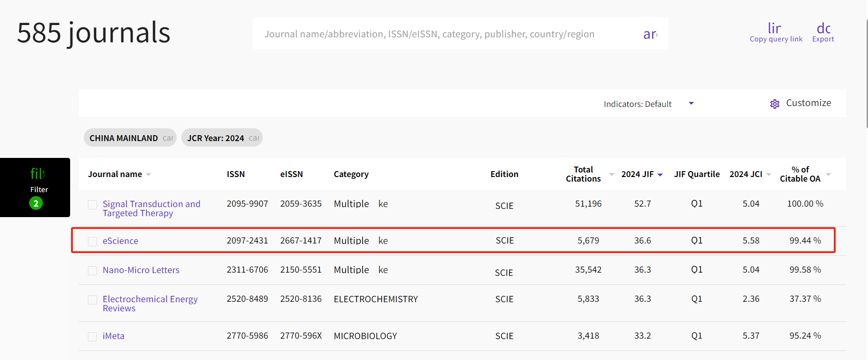Open the Journal name sort dropdown arrow
Image resolution: width=868 pixels, height=360 pixels.
pos(148,175)
